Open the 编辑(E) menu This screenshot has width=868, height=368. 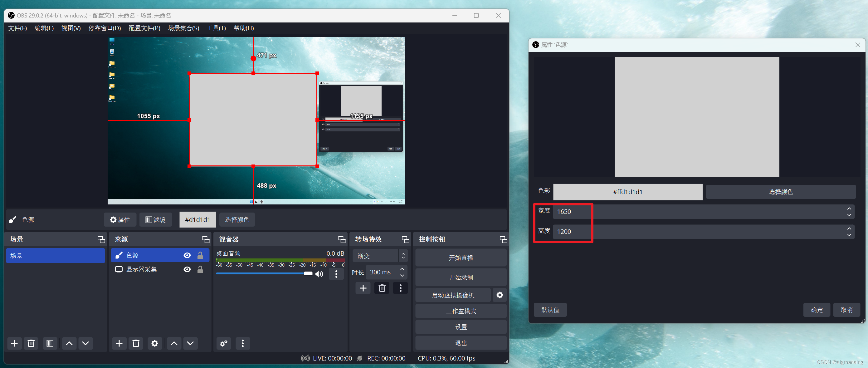44,28
